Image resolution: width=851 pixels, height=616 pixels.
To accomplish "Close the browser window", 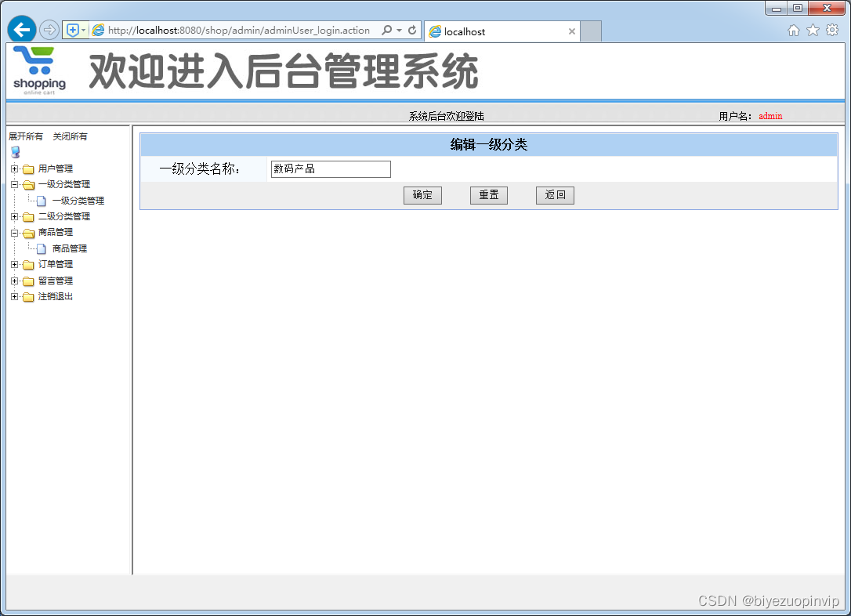I will click(827, 8).
